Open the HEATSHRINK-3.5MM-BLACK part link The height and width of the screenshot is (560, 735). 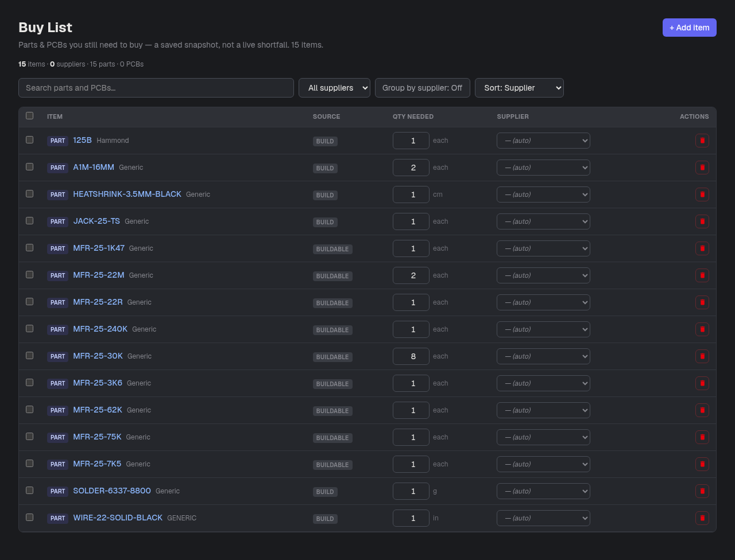point(127,194)
